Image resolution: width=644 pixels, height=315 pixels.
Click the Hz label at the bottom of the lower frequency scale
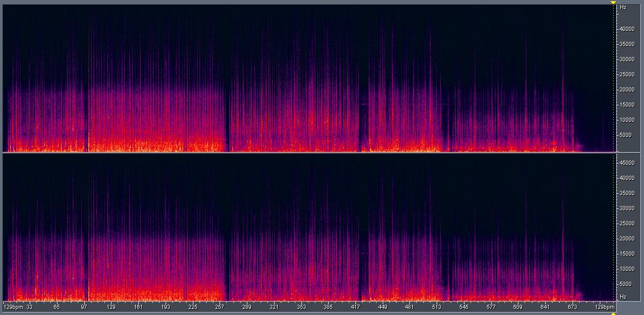point(622,297)
